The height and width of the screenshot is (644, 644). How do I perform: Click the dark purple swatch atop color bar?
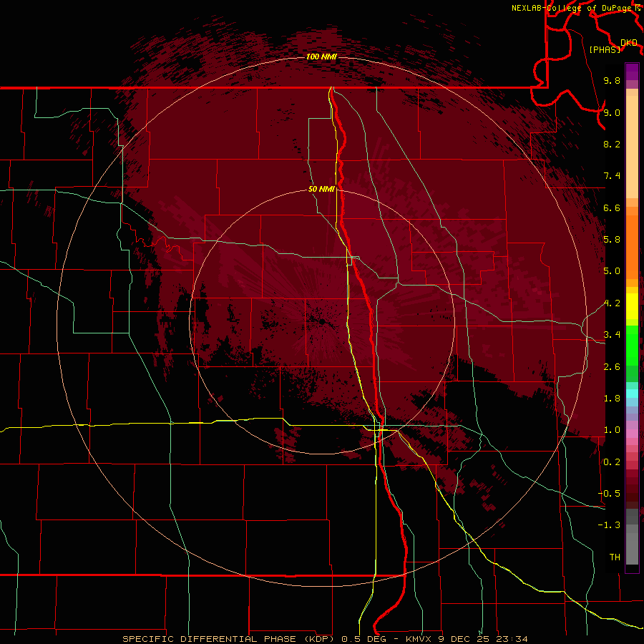[632, 72]
